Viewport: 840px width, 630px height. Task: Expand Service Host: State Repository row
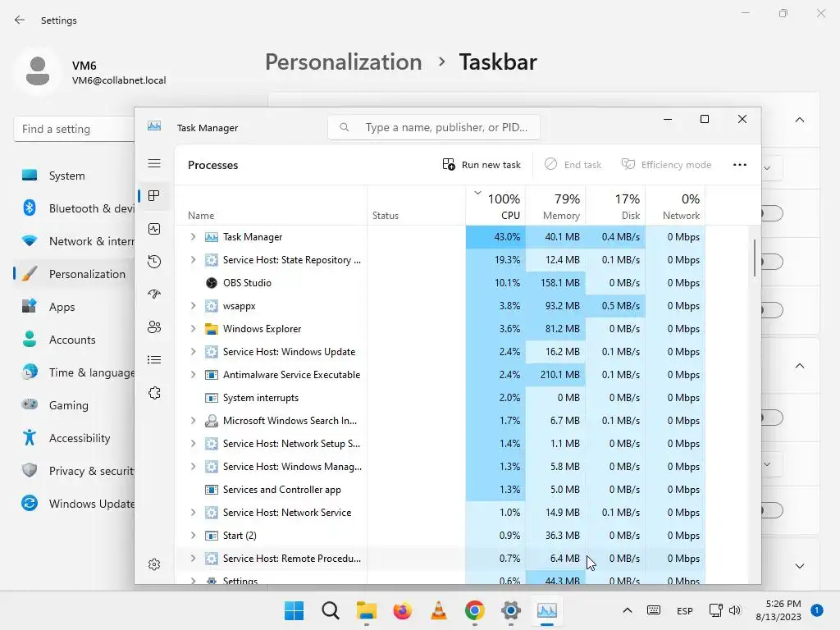(x=193, y=260)
